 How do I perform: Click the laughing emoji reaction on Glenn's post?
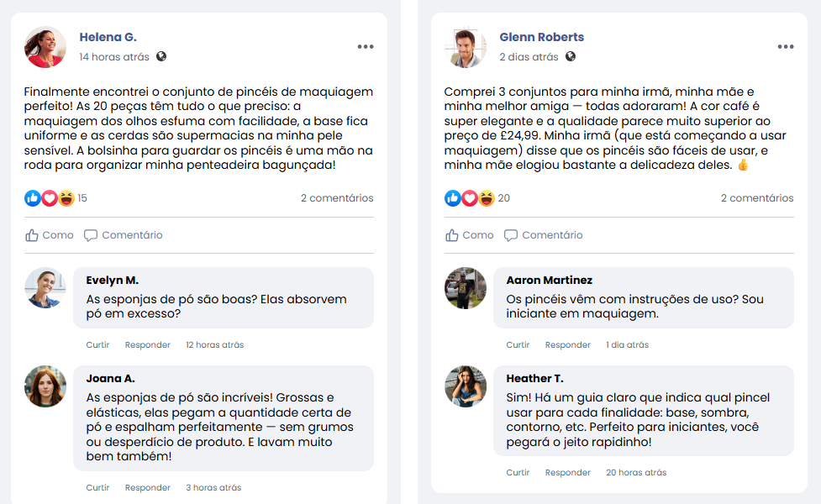click(x=486, y=198)
